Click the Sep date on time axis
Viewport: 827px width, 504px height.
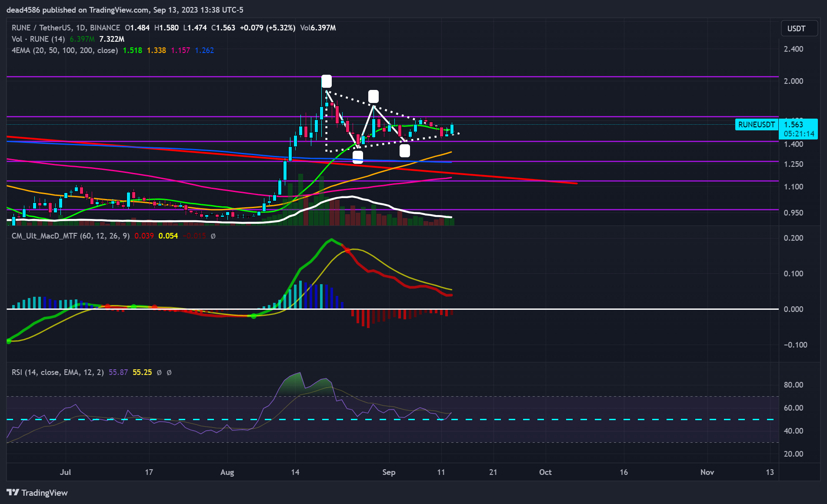[389, 472]
